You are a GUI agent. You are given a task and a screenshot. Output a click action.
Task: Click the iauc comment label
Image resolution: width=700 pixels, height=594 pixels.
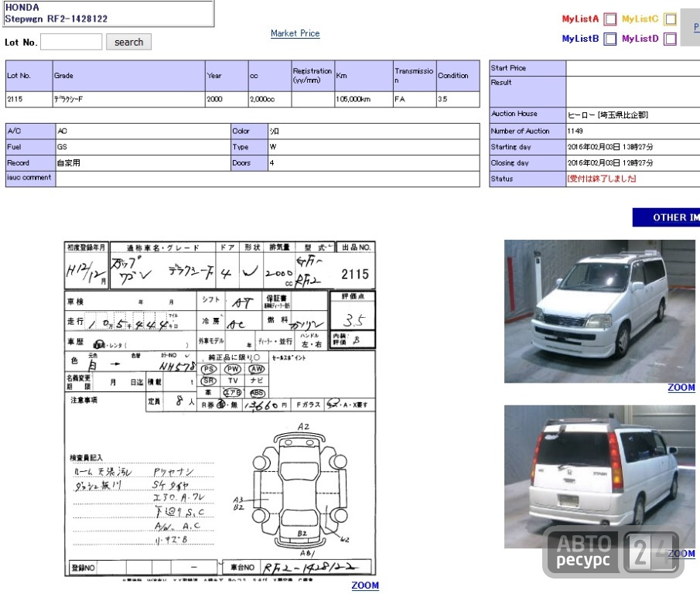click(x=30, y=179)
